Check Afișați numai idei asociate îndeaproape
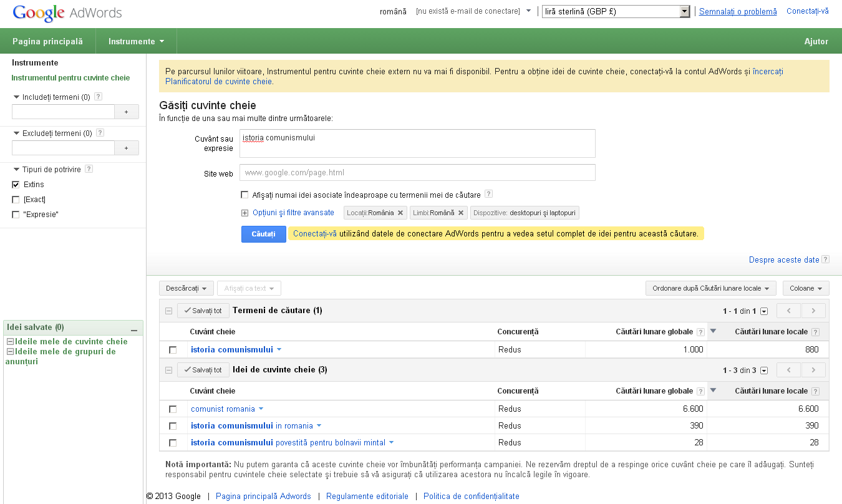This screenshot has height=504, width=842. [x=244, y=195]
